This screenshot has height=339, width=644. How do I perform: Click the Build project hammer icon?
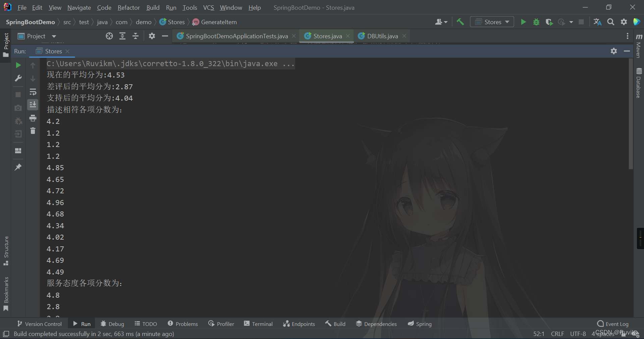pyautogui.click(x=460, y=22)
